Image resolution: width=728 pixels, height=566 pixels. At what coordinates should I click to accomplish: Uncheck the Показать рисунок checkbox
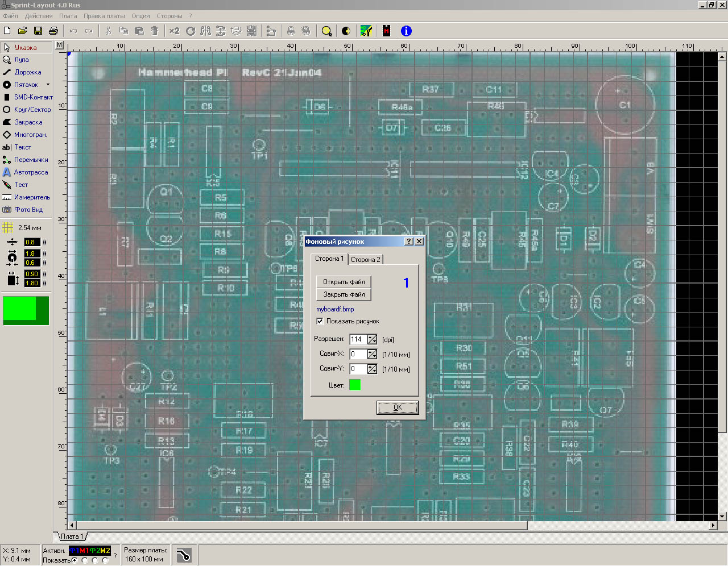point(320,321)
